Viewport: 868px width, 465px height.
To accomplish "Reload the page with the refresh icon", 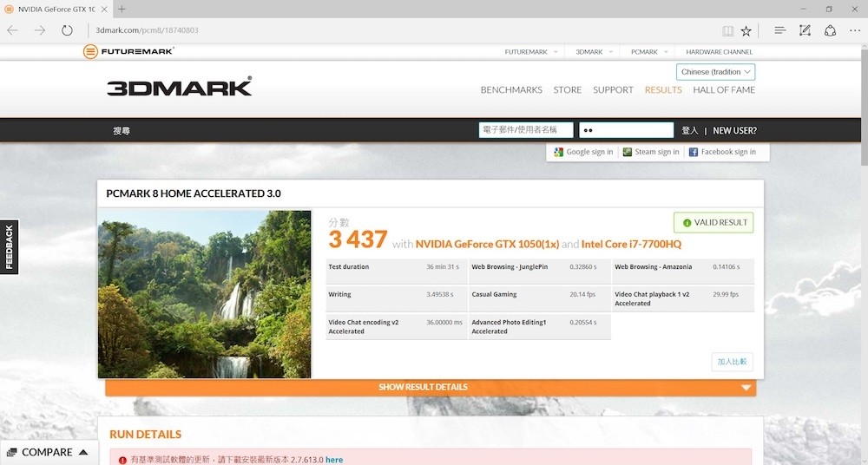I will 67,30.
